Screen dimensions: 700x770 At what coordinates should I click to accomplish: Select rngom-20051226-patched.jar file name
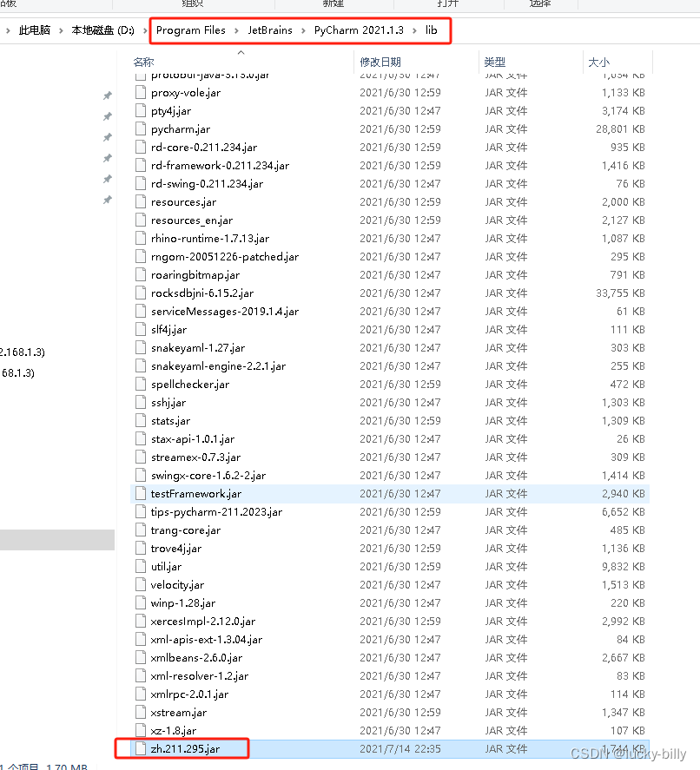(224, 256)
